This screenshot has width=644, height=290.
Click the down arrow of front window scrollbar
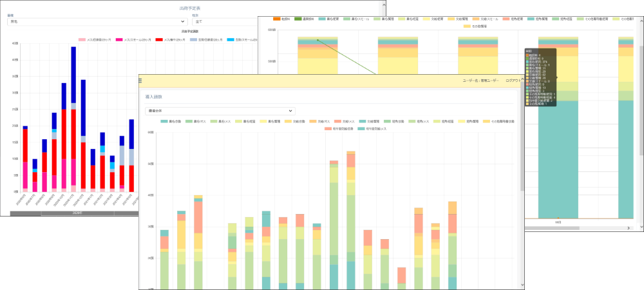pos(522,285)
